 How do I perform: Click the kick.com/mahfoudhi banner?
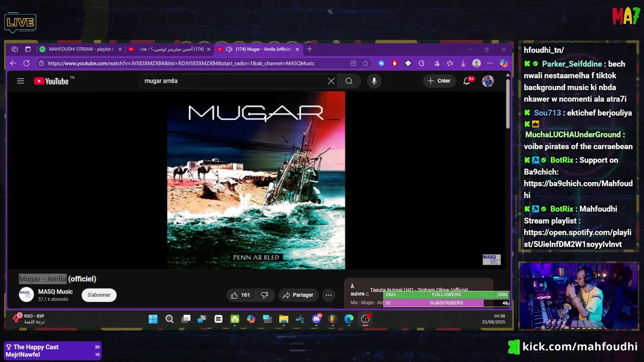pos(573,346)
